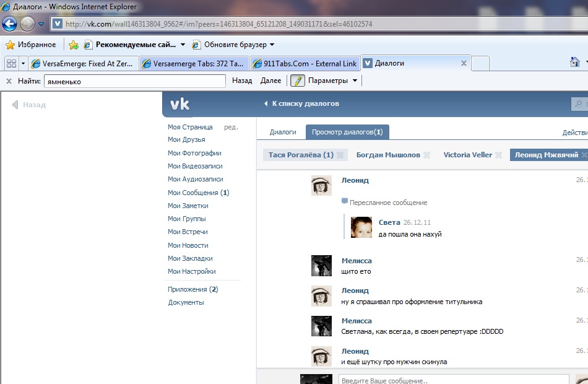Screen dimensions: 588x384
Task: Open Параметры find options dropdown
Action: pos(332,81)
